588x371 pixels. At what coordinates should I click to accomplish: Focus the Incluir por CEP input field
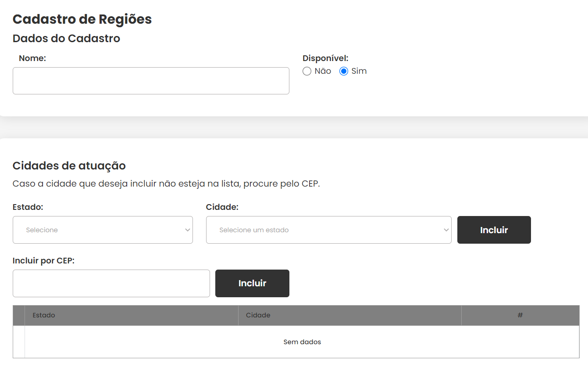[111, 283]
